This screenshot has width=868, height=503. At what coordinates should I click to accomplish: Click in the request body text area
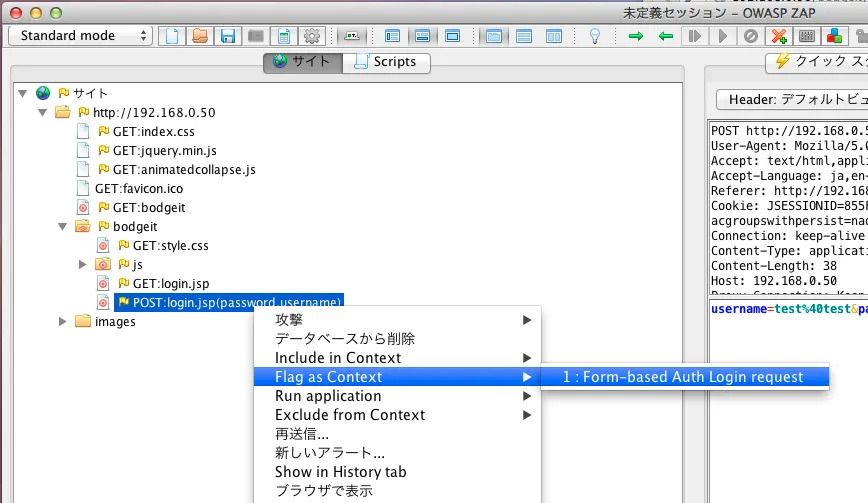coord(788,401)
